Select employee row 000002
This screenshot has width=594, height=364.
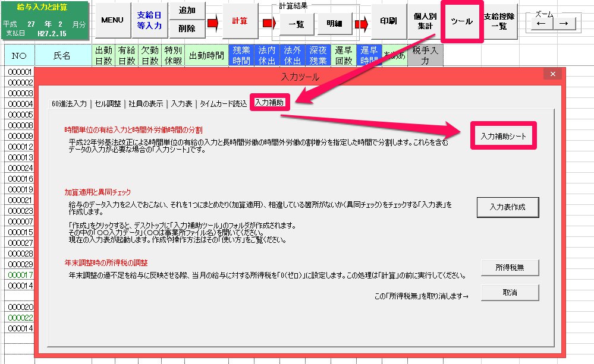click(20, 83)
